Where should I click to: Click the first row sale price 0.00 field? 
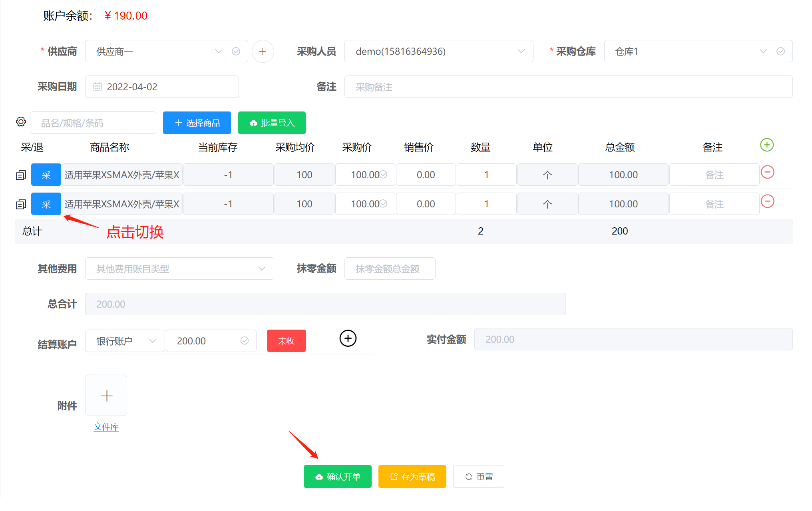click(x=426, y=175)
